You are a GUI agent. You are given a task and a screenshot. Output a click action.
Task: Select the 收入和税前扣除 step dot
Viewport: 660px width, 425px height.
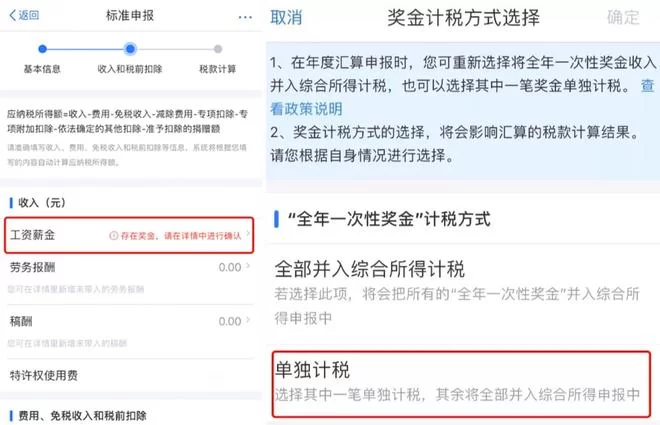click(x=130, y=49)
